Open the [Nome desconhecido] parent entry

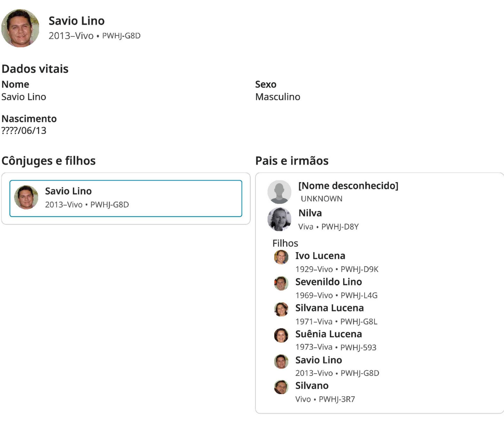coord(348,186)
